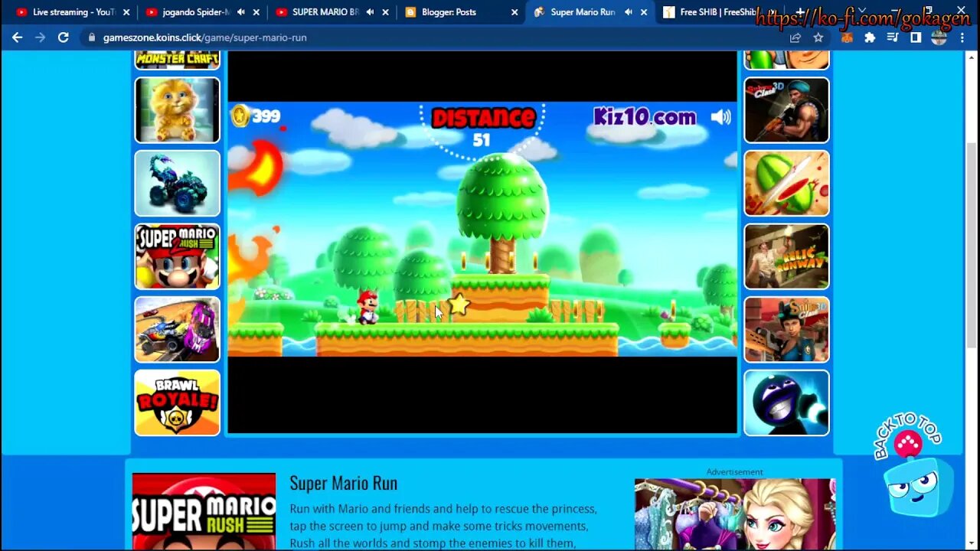Image resolution: width=980 pixels, height=551 pixels.
Task: Open the Fruit Ninja watermelon game thumbnail
Action: (786, 183)
